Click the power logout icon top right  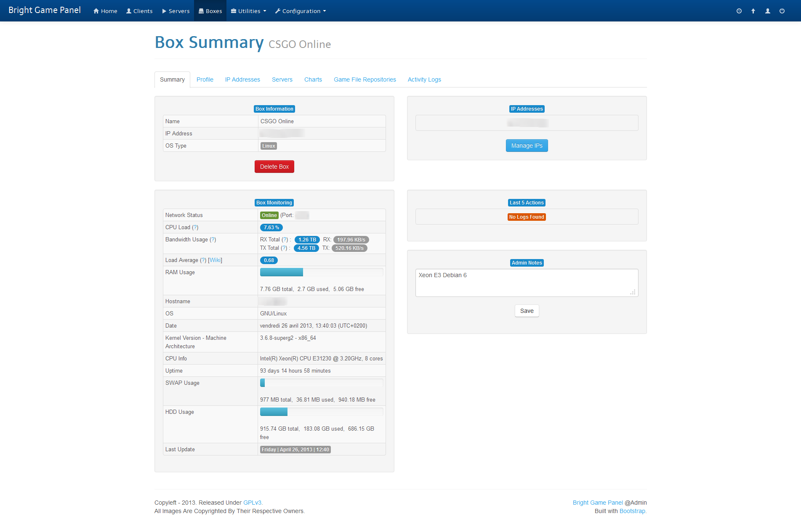click(x=782, y=11)
